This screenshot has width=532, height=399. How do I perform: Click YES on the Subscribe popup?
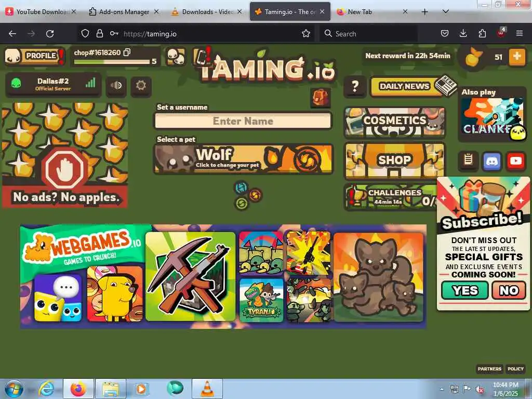coord(465,290)
